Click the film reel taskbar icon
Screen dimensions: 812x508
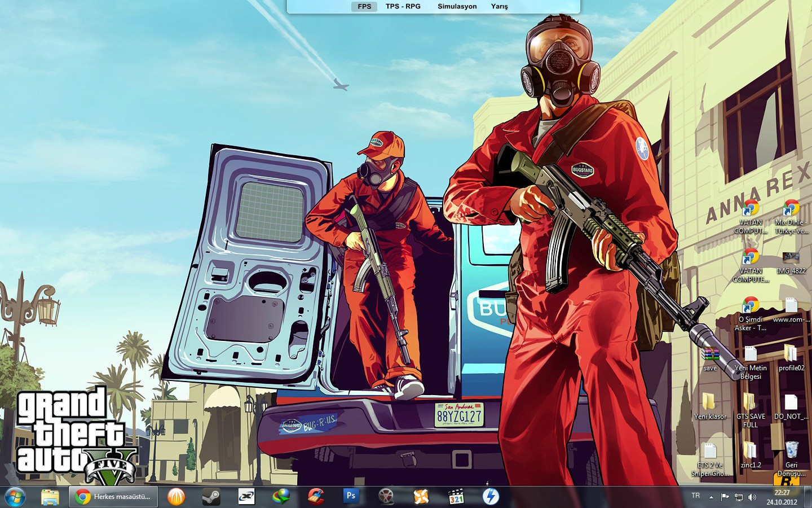386,497
